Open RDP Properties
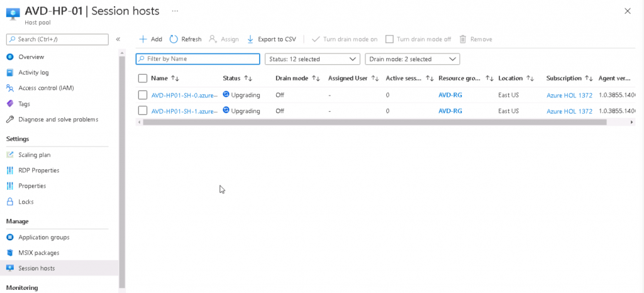 pos(39,170)
